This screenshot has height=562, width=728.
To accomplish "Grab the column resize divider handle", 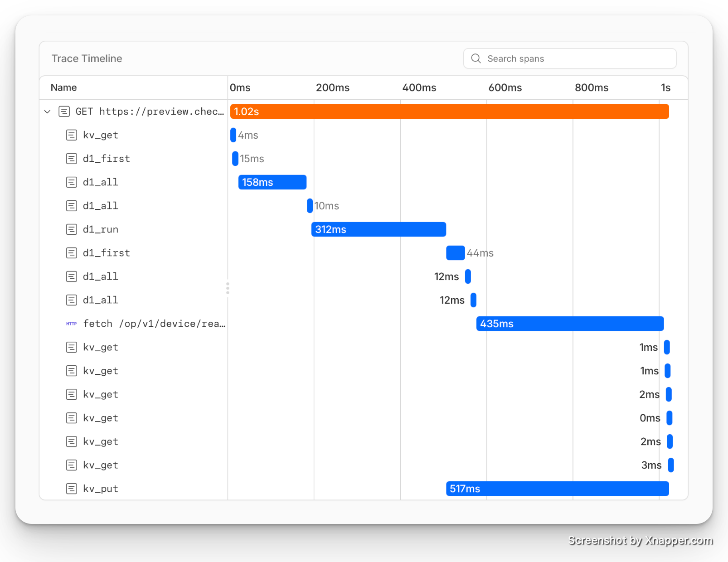I will pyautogui.click(x=228, y=288).
